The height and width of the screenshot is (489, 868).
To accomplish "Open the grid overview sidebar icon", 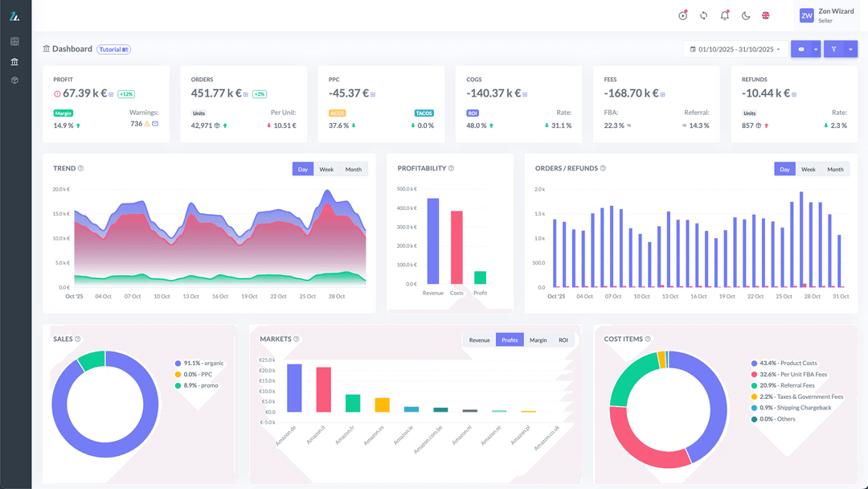I will 15,42.
